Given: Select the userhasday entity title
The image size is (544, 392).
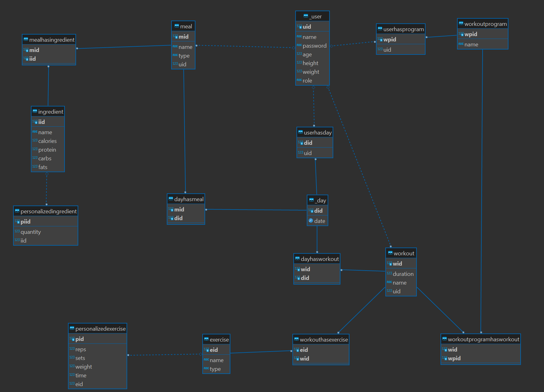Looking at the screenshot, I should point(317,133).
